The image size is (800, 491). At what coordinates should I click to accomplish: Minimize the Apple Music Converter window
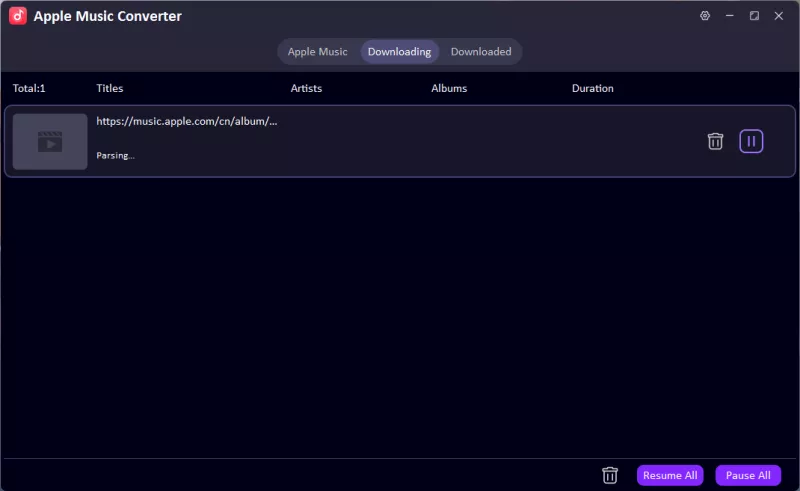click(730, 16)
